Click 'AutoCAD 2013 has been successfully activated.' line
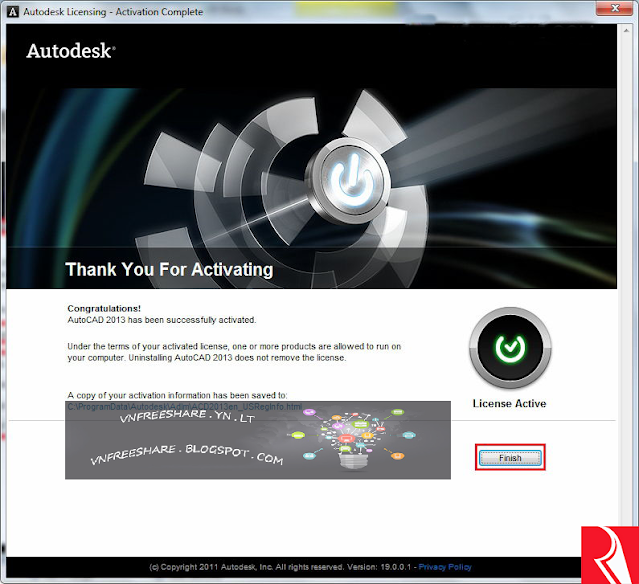 pos(162,320)
